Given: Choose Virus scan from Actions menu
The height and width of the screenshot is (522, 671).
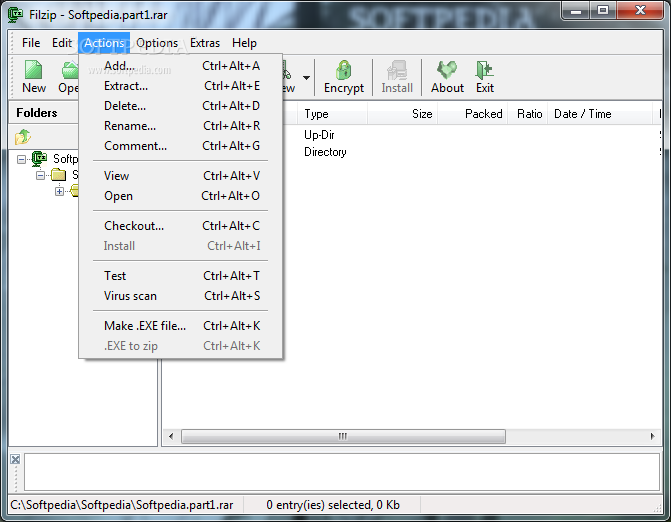Looking at the screenshot, I should pos(181,296).
